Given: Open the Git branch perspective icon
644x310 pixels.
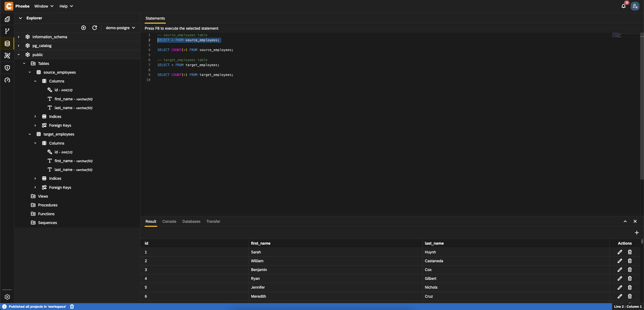Looking at the screenshot, I should (7, 31).
